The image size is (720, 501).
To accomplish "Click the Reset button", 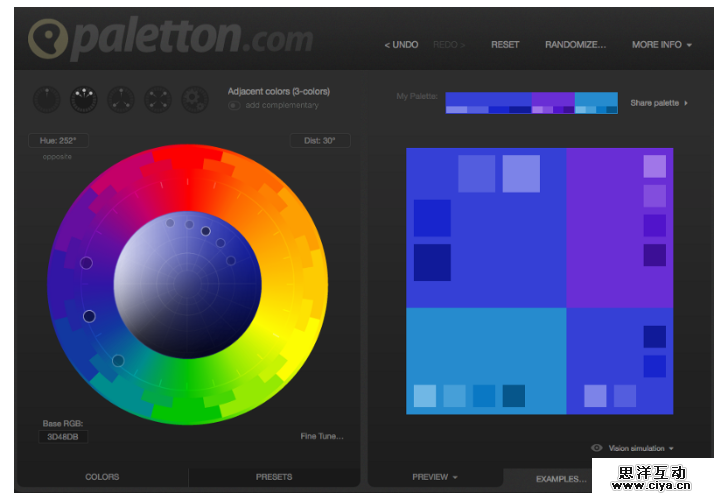I will coord(504,45).
